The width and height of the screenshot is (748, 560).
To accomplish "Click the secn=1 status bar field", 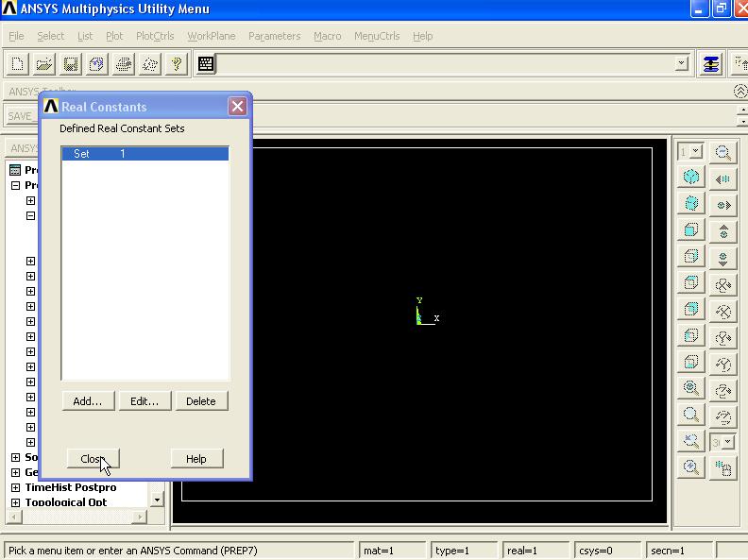I will pos(678,551).
